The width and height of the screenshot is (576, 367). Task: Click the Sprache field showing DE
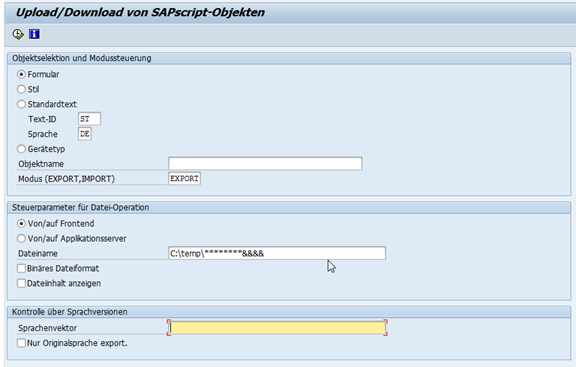click(85, 134)
